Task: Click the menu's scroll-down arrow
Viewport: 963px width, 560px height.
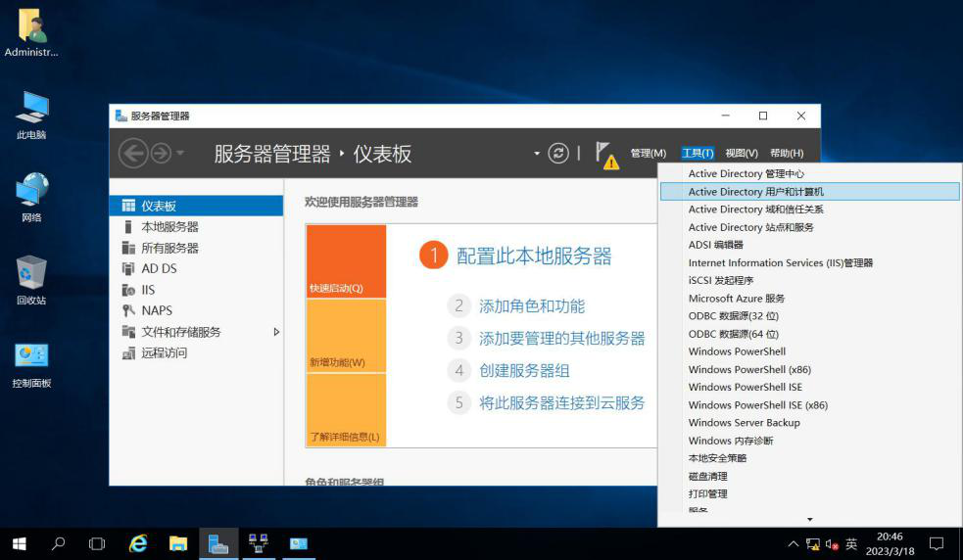Action: [x=809, y=520]
